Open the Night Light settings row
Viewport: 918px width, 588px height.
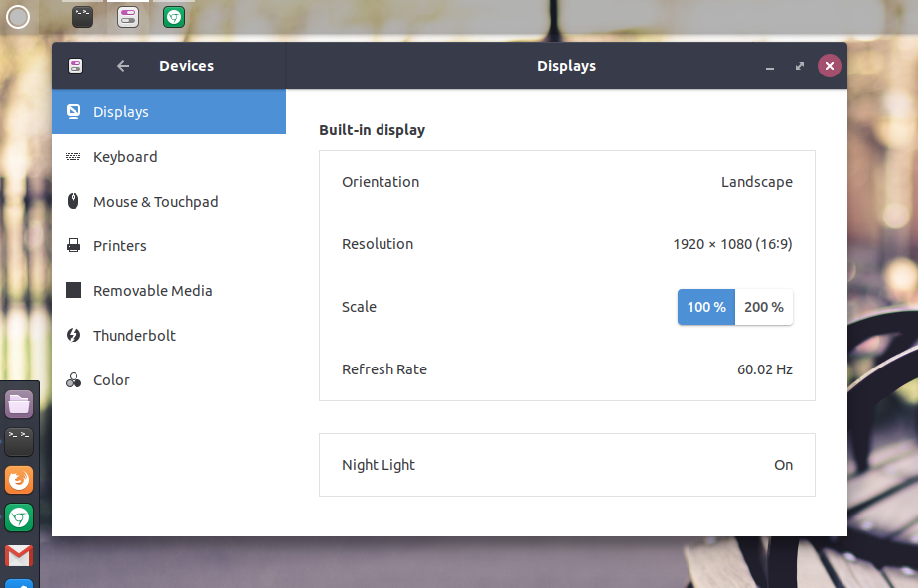[x=566, y=465]
